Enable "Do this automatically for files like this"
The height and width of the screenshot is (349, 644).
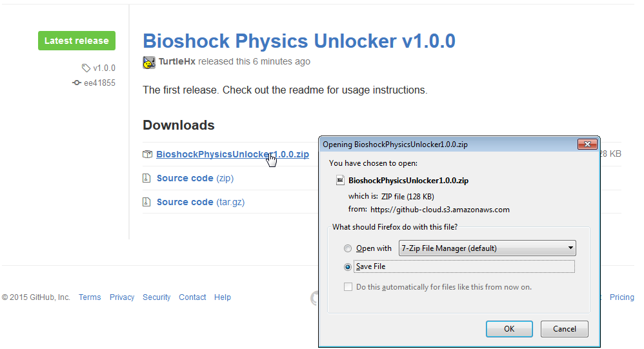click(x=348, y=287)
